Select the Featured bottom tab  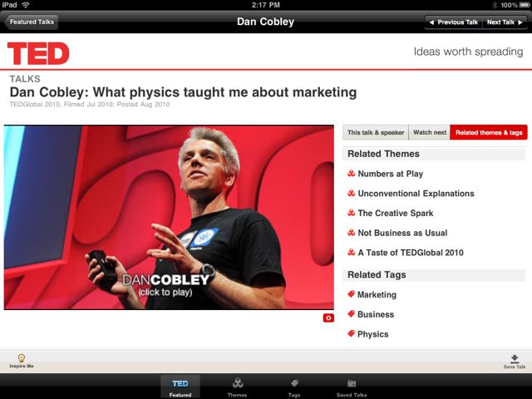[180, 387]
